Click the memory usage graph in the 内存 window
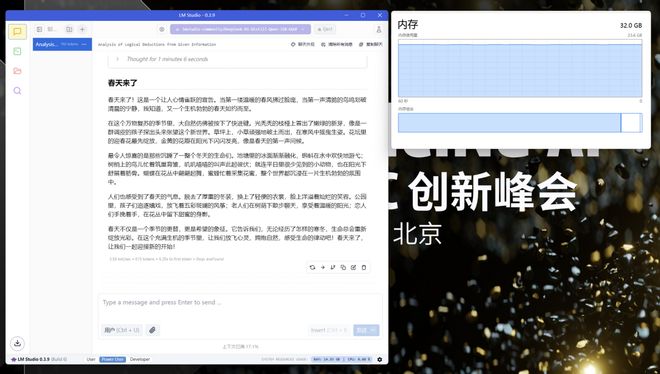Image resolution: width=660 pixels, height=374 pixels. pos(520,68)
